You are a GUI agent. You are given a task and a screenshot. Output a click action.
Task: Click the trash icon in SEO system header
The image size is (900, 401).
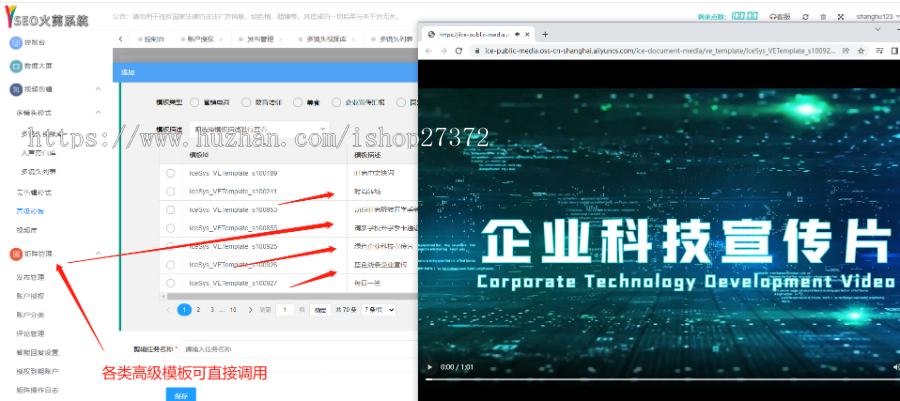coord(823,17)
